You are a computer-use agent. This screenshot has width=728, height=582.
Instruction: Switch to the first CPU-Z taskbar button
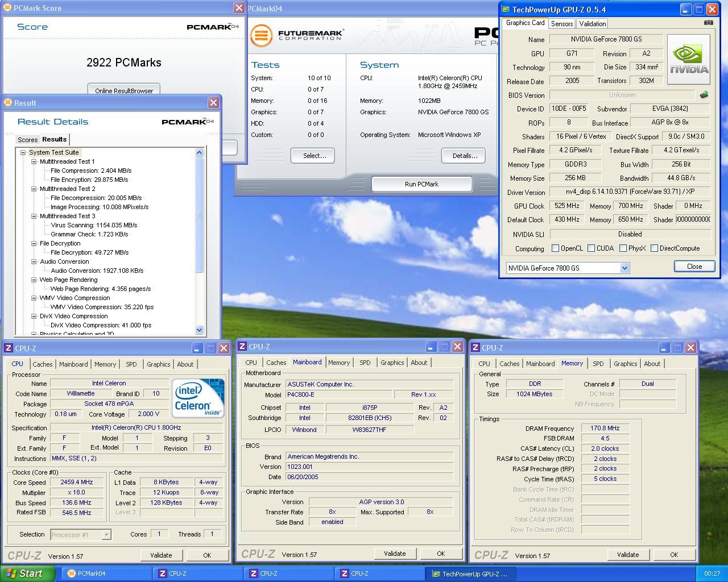click(198, 573)
